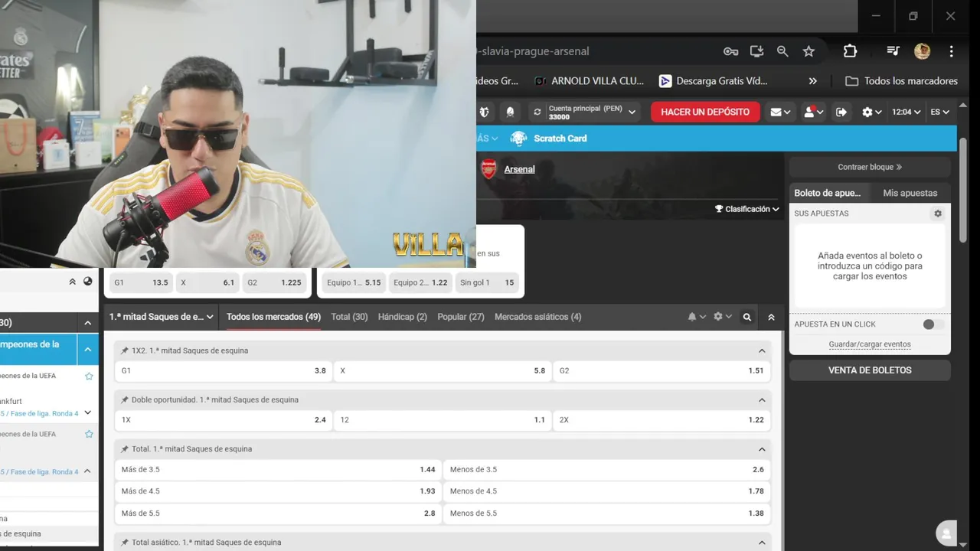Bookmark this page with the star icon
Screen dimensions: 980x551
(808, 51)
